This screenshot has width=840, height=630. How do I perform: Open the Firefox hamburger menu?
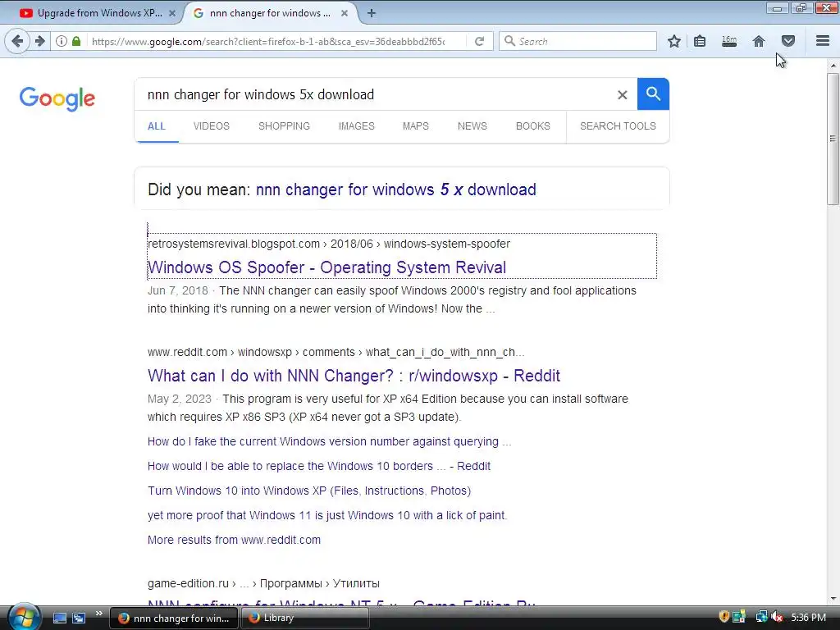823,41
